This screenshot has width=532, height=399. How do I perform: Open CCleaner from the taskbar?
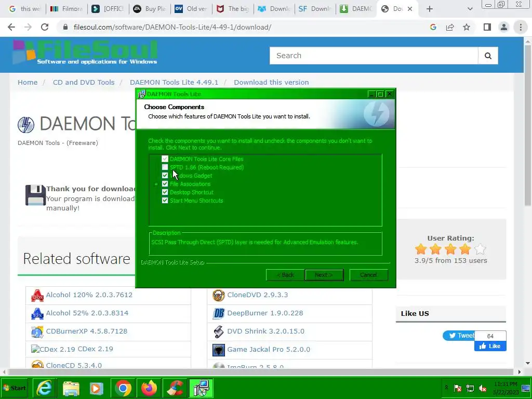click(175, 389)
